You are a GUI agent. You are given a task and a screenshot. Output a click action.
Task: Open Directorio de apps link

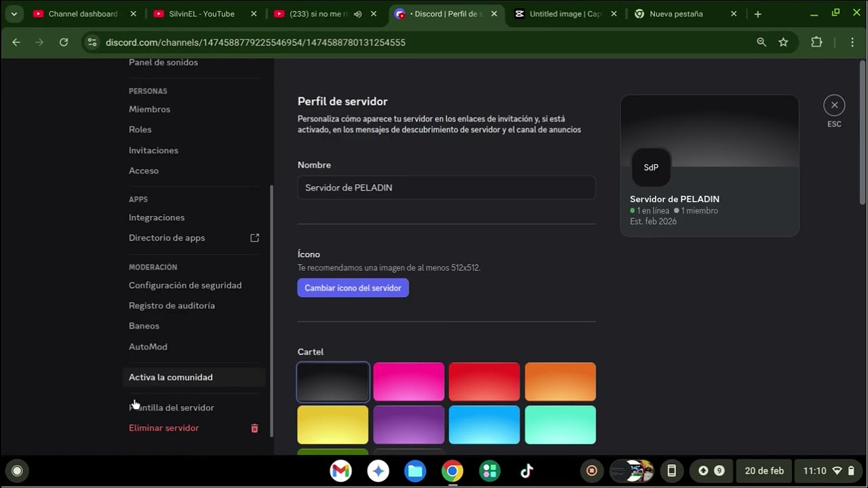coord(167,238)
